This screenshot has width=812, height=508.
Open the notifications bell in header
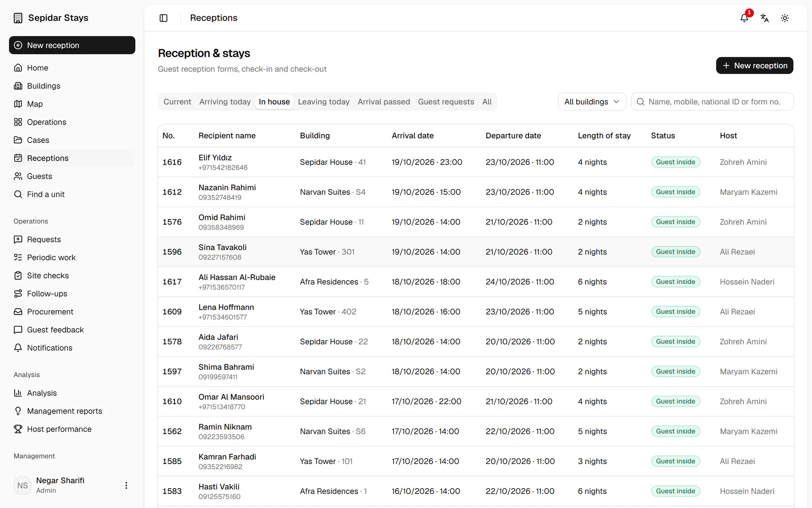click(x=744, y=18)
